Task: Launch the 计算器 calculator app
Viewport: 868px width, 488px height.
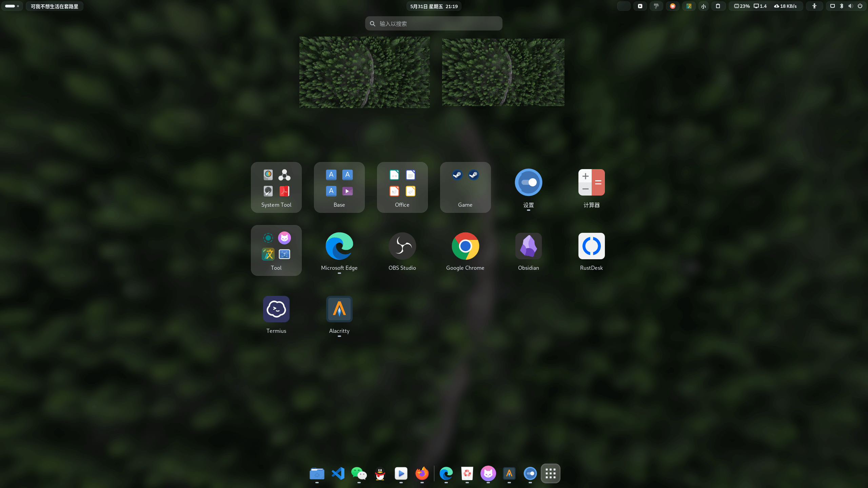Action: coord(591,187)
